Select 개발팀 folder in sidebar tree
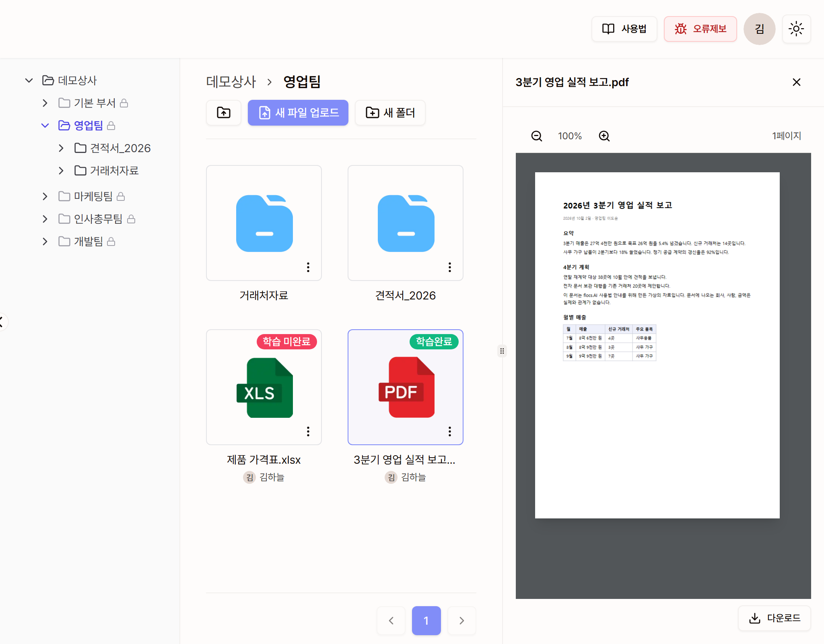This screenshot has height=644, width=824. (88, 242)
